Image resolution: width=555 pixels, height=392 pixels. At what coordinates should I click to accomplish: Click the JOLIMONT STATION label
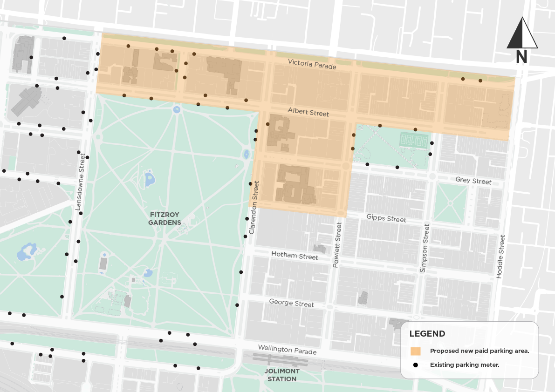(282, 375)
